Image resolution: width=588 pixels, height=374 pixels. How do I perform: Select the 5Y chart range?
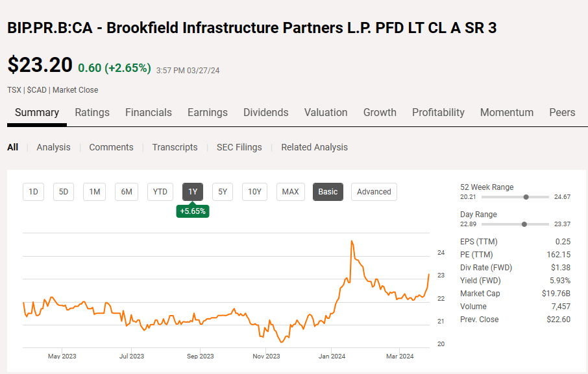(x=222, y=191)
